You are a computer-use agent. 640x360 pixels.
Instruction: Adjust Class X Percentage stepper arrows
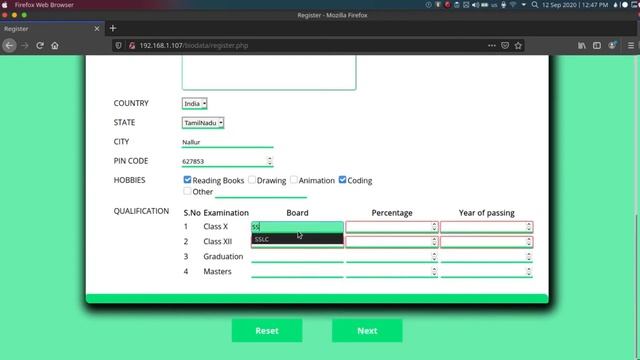434,227
